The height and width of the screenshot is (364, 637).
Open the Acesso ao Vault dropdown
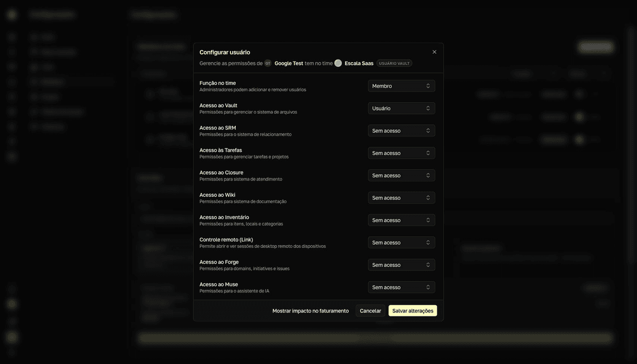click(401, 108)
